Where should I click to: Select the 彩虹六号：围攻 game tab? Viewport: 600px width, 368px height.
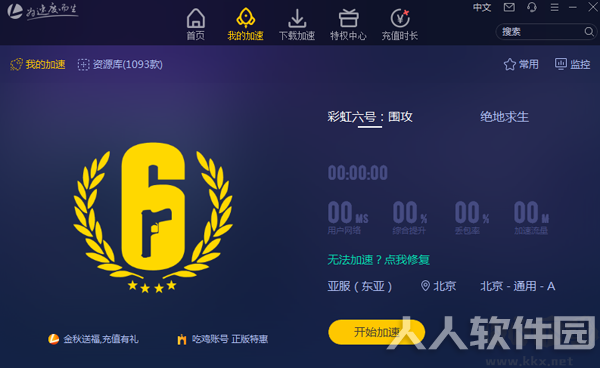click(370, 117)
